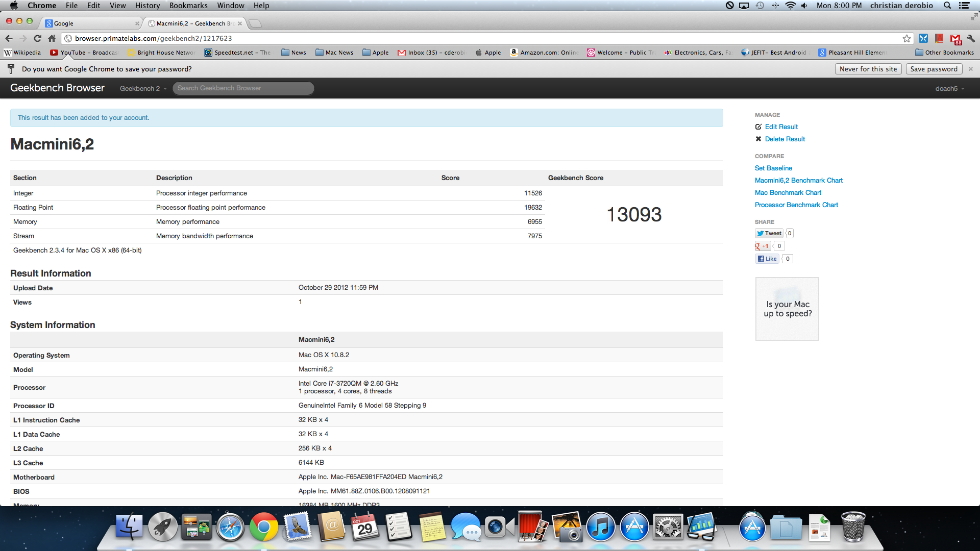Viewport: 980px width, 551px height.
Task: Open the Bookmarks menu in the menu bar
Action: (188, 6)
